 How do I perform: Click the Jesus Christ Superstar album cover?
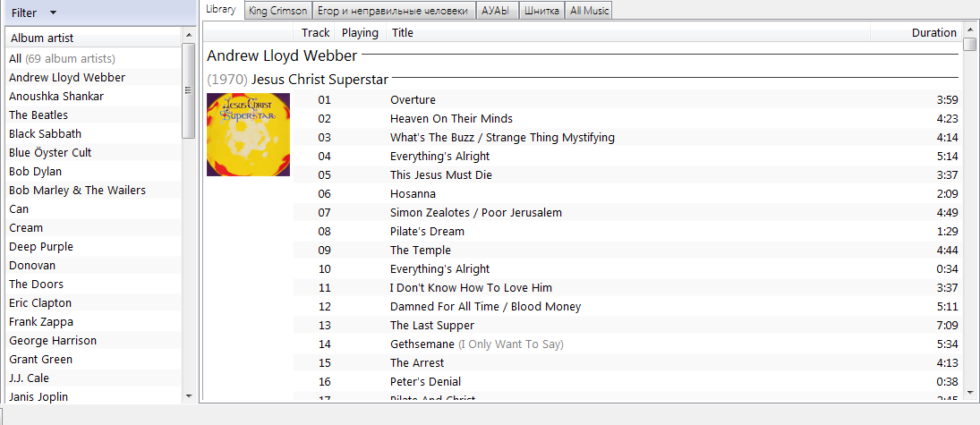click(248, 135)
